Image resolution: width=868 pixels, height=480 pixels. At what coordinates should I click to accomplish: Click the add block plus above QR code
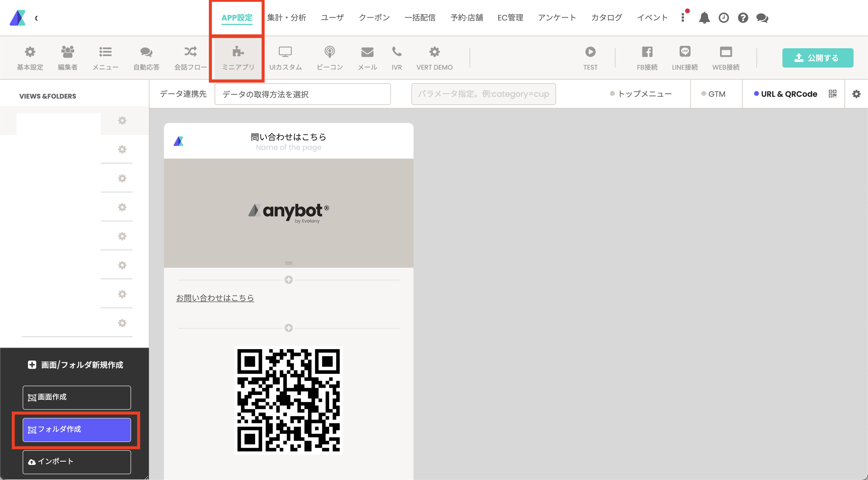click(x=289, y=328)
